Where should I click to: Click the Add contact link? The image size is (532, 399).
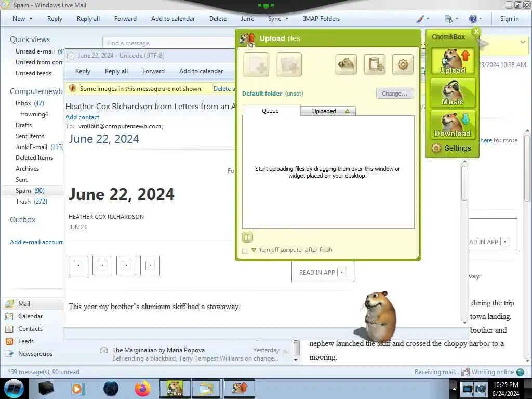[83, 117]
